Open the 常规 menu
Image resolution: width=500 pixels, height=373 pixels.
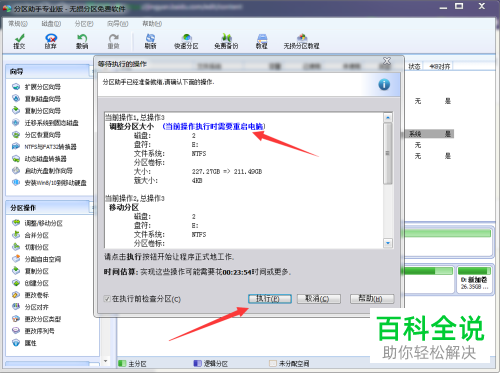pos(18,24)
